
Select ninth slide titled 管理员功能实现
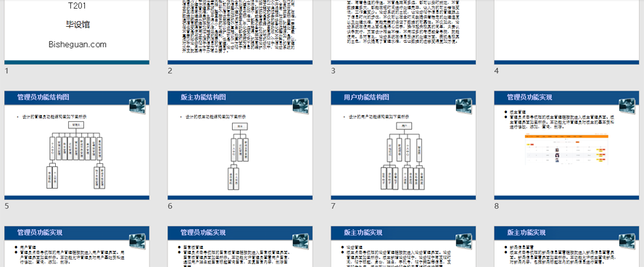click(77, 247)
